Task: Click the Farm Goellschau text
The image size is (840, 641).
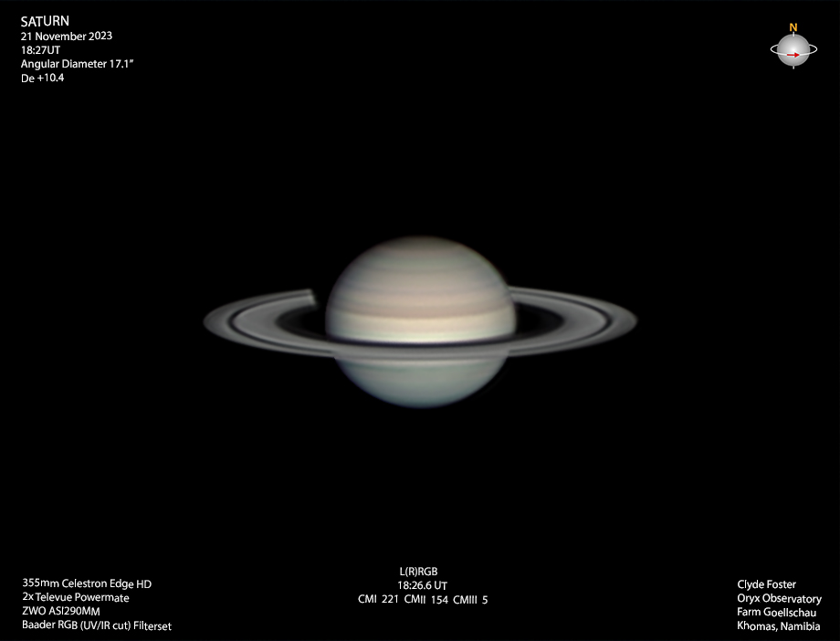Action: pos(776,612)
